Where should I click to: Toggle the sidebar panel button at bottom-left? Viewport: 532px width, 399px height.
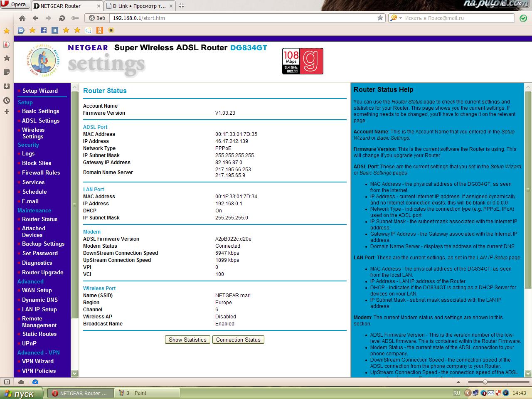[x=7, y=382]
